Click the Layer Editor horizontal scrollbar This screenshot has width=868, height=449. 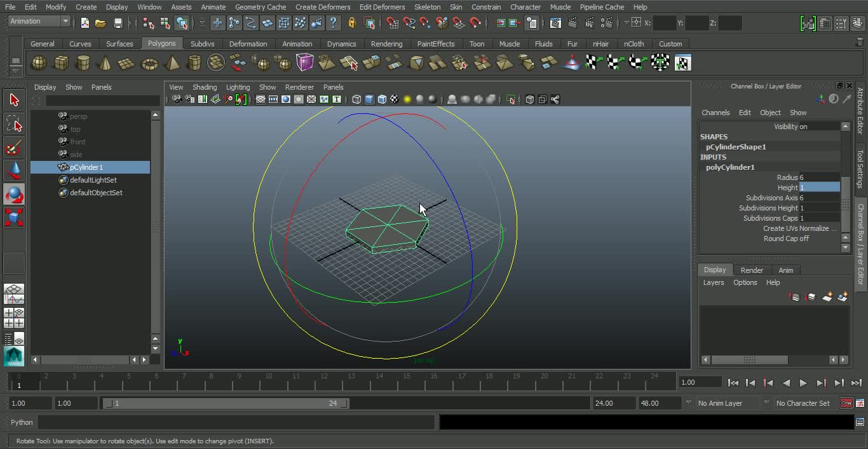[749, 360]
